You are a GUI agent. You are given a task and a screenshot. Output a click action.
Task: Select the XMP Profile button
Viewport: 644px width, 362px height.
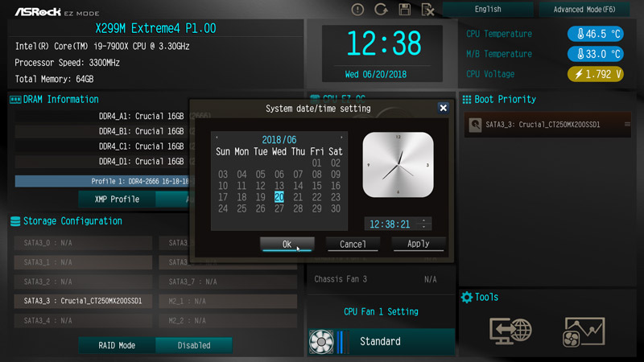click(x=117, y=199)
